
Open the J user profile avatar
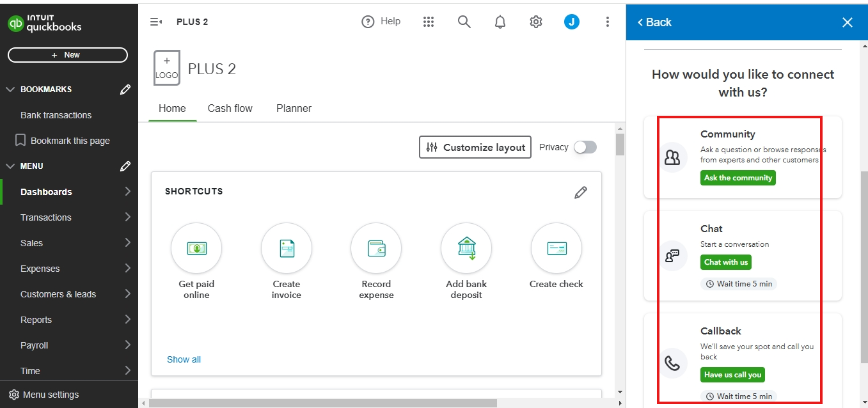[572, 22]
